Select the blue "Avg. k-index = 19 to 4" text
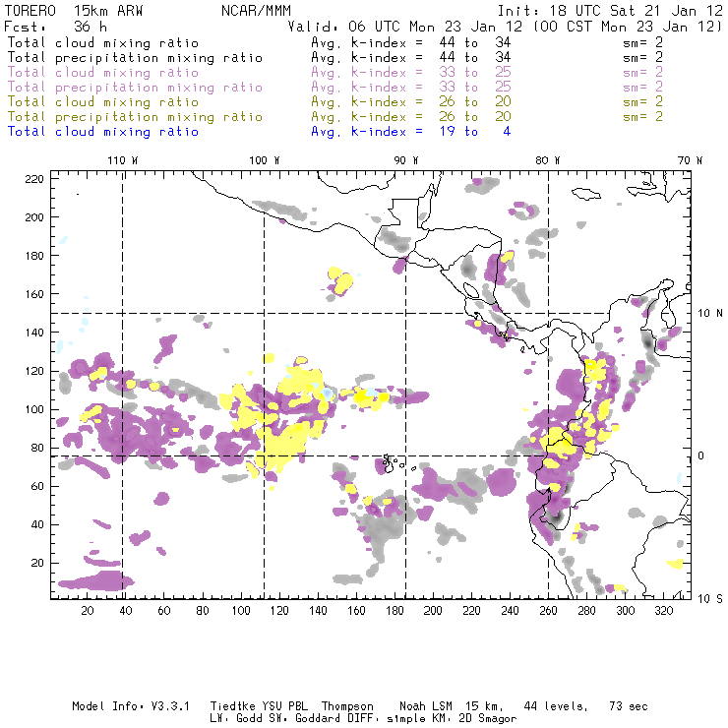 coord(411,132)
